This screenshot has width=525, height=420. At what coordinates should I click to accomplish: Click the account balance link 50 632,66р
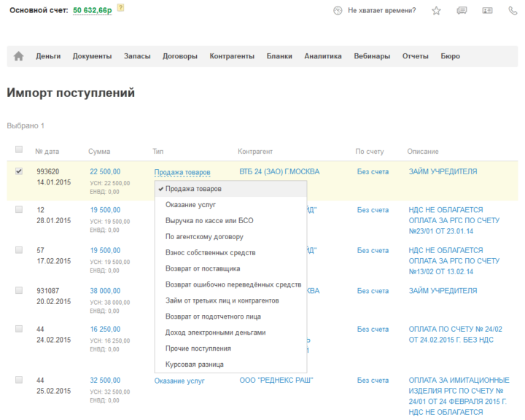pos(92,11)
